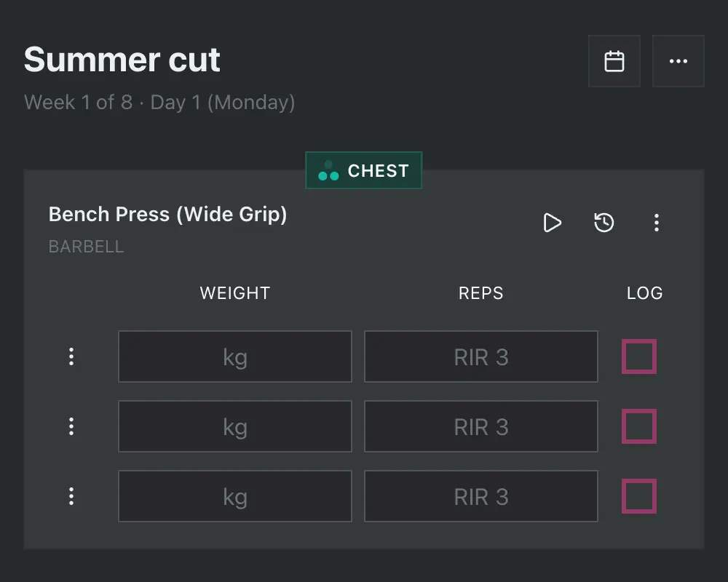The height and width of the screenshot is (582, 728).
Task: Open the Bench Press options kebab menu
Action: tap(657, 223)
